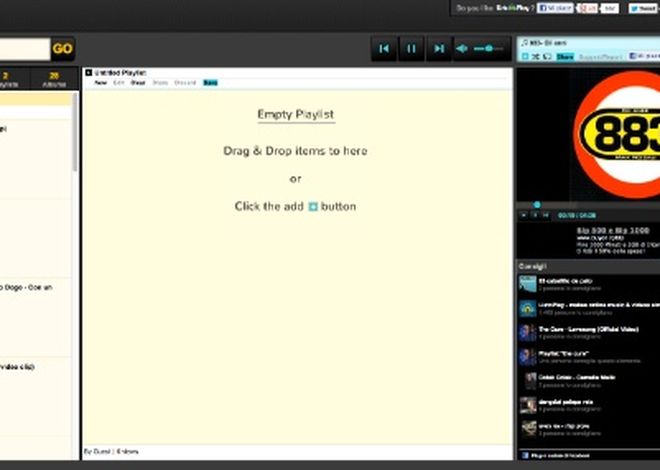The height and width of the screenshot is (470, 660).
Task: Click New in the playlist toolbar
Action: [x=101, y=82]
